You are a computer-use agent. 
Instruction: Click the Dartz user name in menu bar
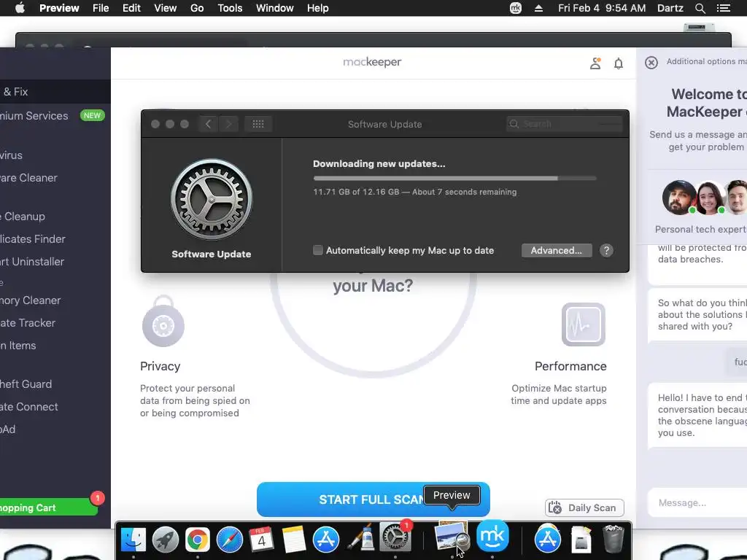670,8
